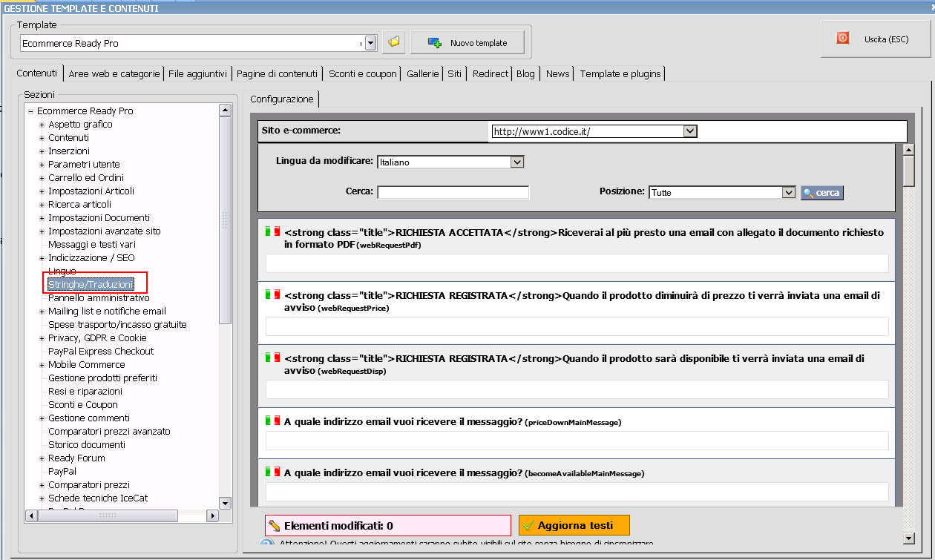Click the translation field under webRequestPdf
Viewport: 935px width, 560px height.
pos(577,263)
